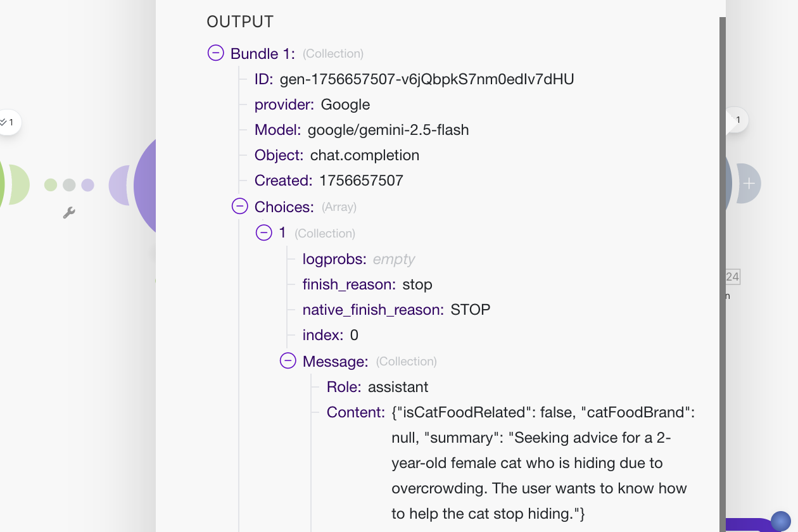
Task: Collapse the Bundle 1 collection
Action: (215, 53)
